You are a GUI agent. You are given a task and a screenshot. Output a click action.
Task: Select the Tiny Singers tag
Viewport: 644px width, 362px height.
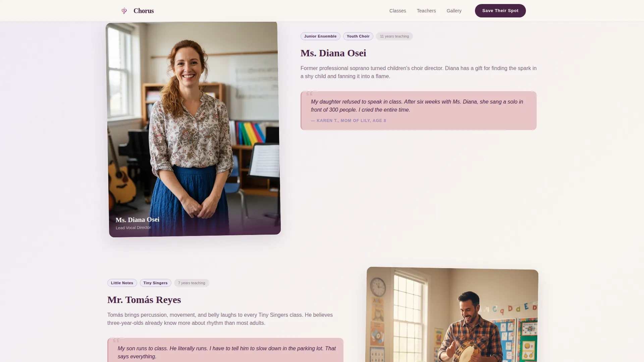[x=155, y=283]
